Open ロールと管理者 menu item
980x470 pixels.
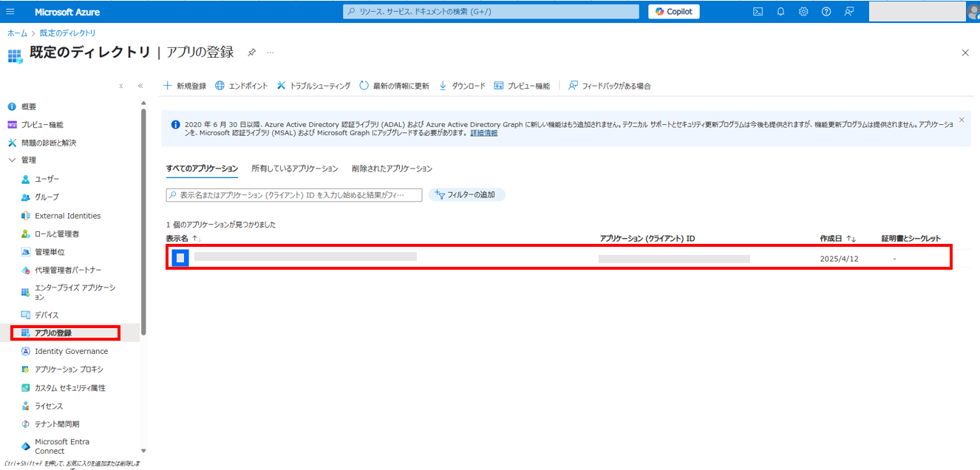57,234
